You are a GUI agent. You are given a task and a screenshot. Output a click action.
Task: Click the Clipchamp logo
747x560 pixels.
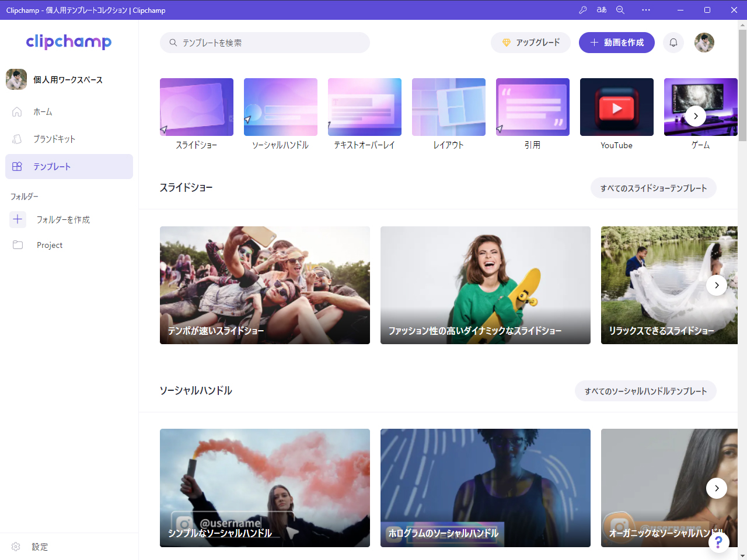pos(69,41)
